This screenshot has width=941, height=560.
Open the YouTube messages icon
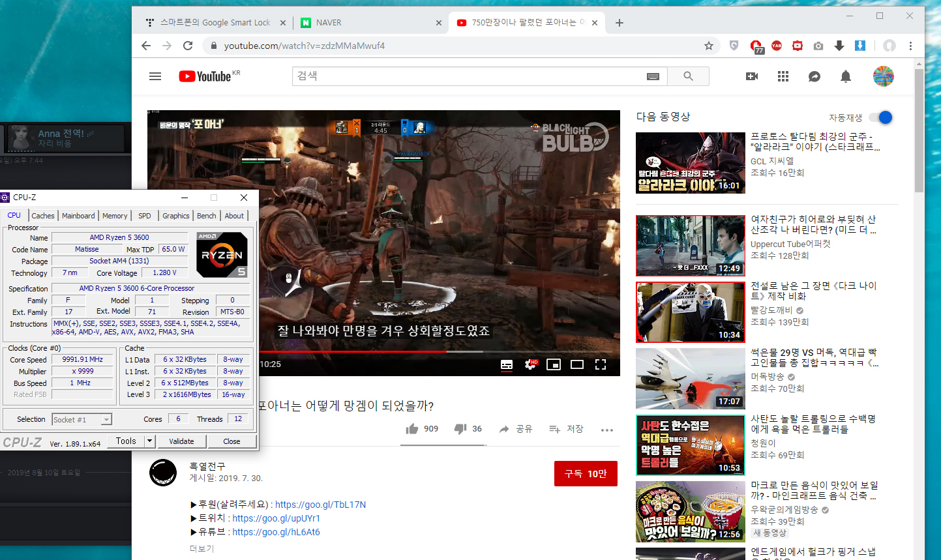[814, 76]
